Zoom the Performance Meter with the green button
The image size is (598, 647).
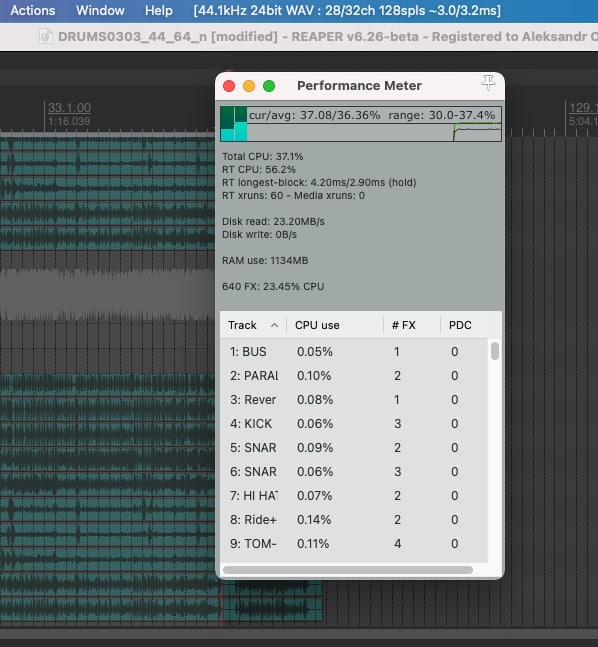click(x=269, y=86)
